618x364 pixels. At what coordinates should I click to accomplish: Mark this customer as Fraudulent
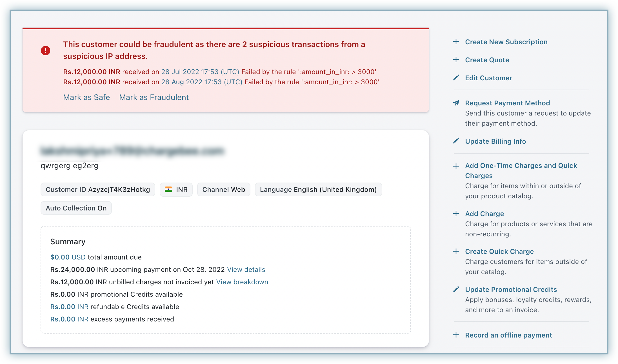pos(154,97)
